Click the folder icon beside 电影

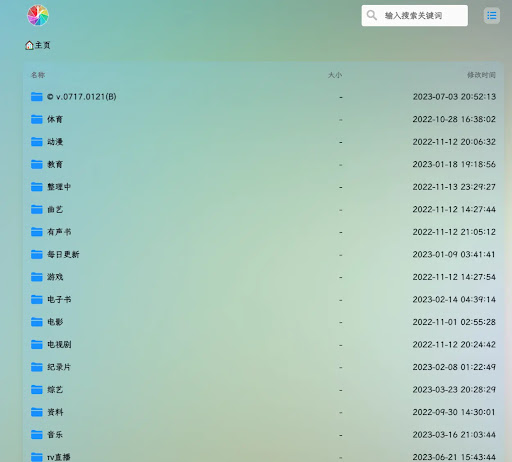pos(37,322)
